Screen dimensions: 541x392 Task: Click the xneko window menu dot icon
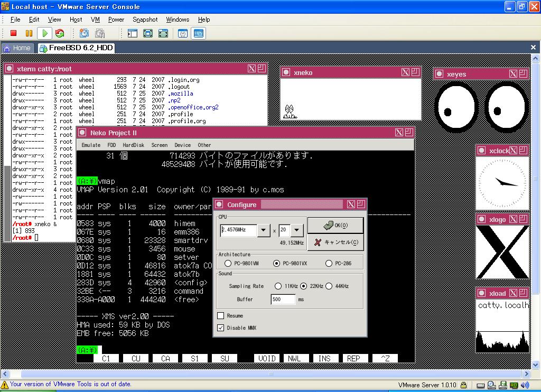click(286, 72)
